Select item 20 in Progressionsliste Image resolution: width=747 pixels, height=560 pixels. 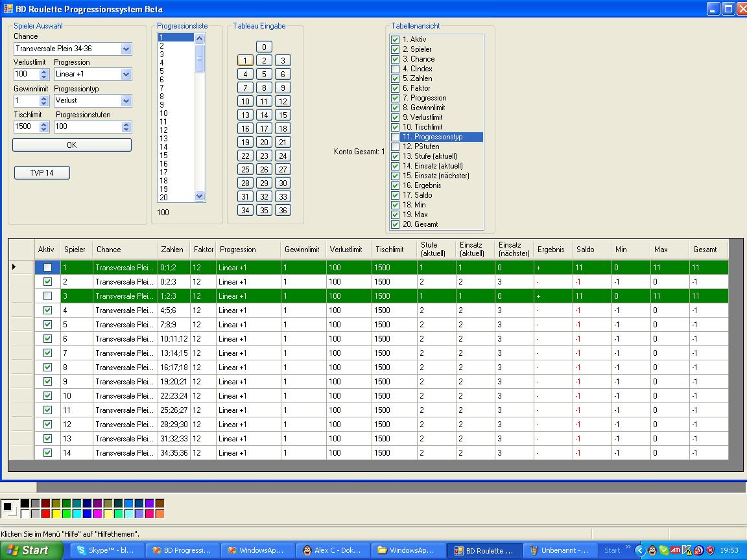[176, 198]
